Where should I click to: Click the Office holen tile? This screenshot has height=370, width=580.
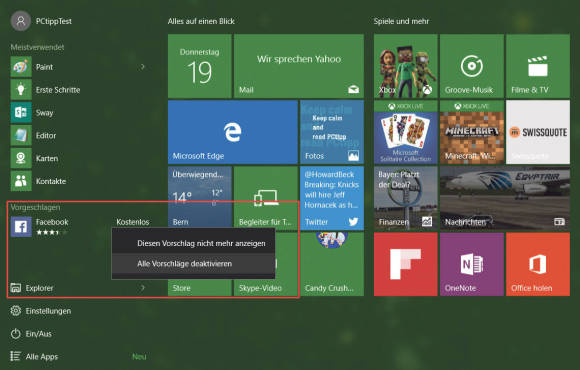(x=538, y=264)
